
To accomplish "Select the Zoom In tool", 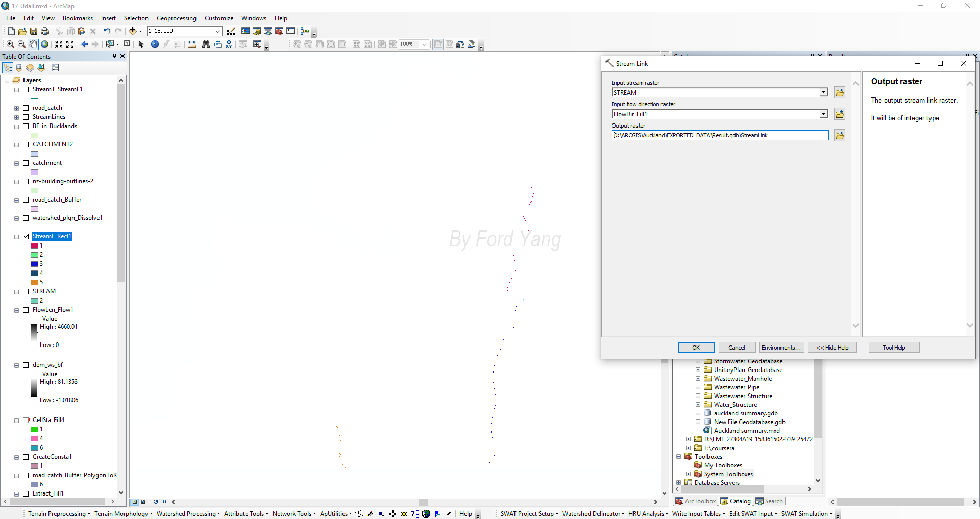I will tap(10, 44).
